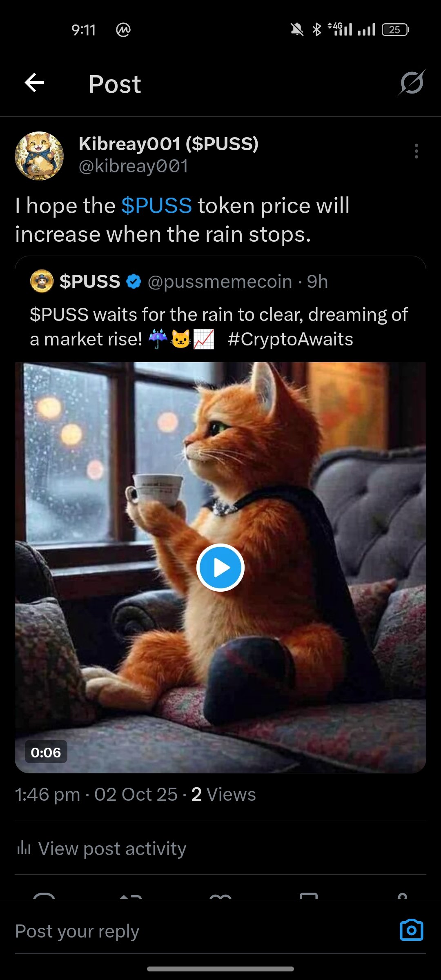441x980 pixels.
Task: Tap the blue verified badge
Action: (134, 281)
